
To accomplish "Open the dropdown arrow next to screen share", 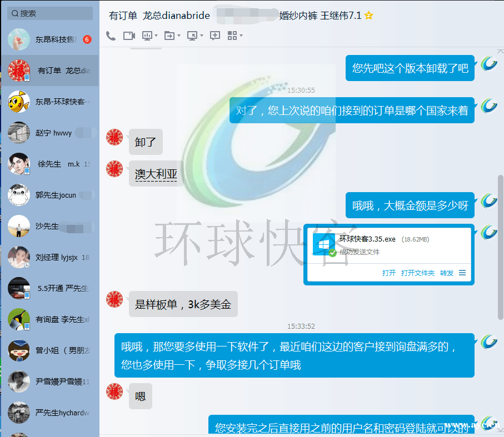I will [156, 36].
